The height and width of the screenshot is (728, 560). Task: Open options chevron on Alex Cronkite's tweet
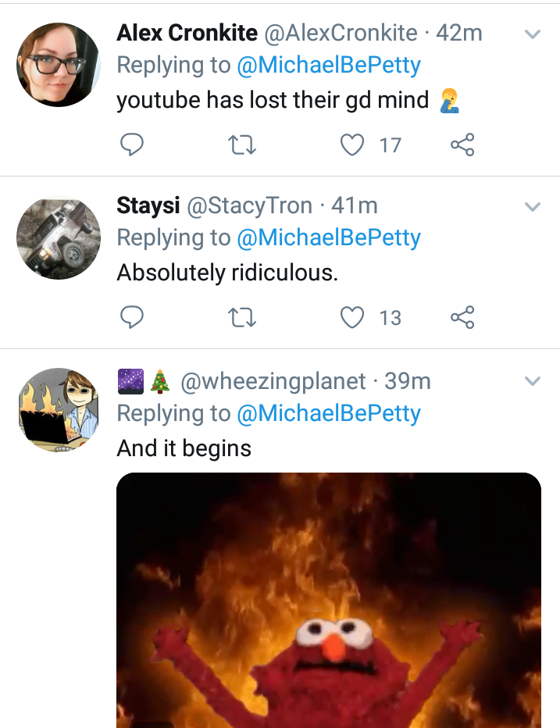tap(532, 34)
